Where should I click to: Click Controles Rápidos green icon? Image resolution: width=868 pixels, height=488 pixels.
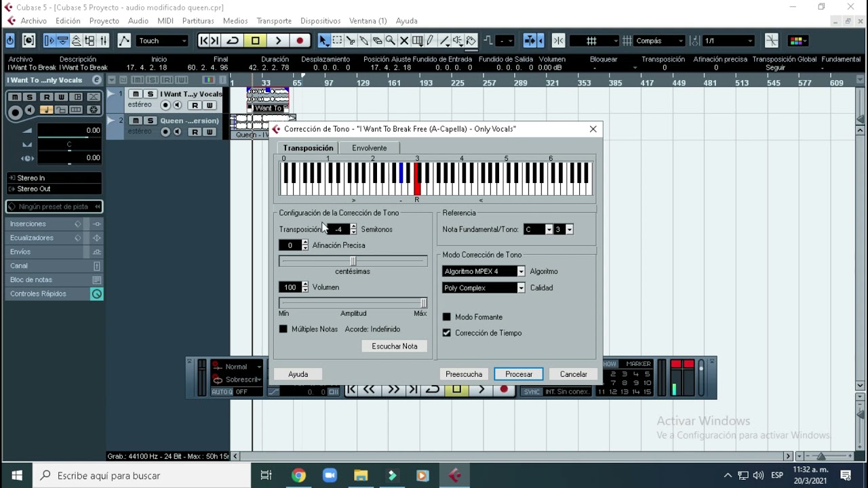tap(96, 294)
